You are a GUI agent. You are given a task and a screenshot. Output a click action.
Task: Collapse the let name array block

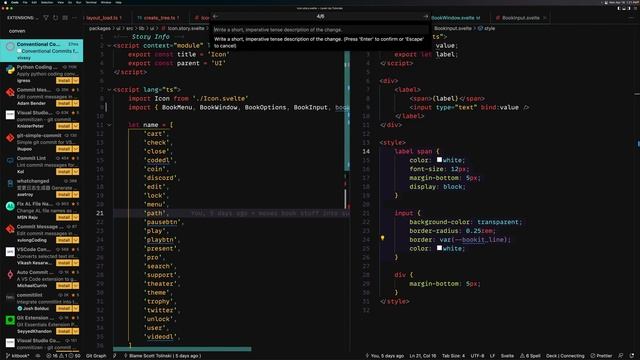click(x=109, y=125)
